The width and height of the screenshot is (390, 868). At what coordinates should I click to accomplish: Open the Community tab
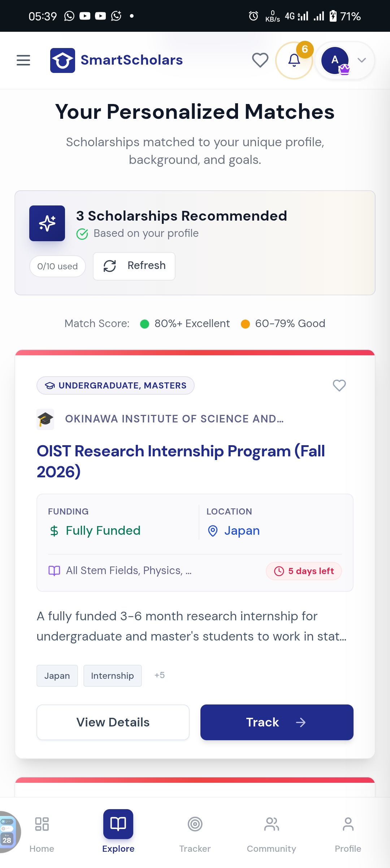click(272, 831)
